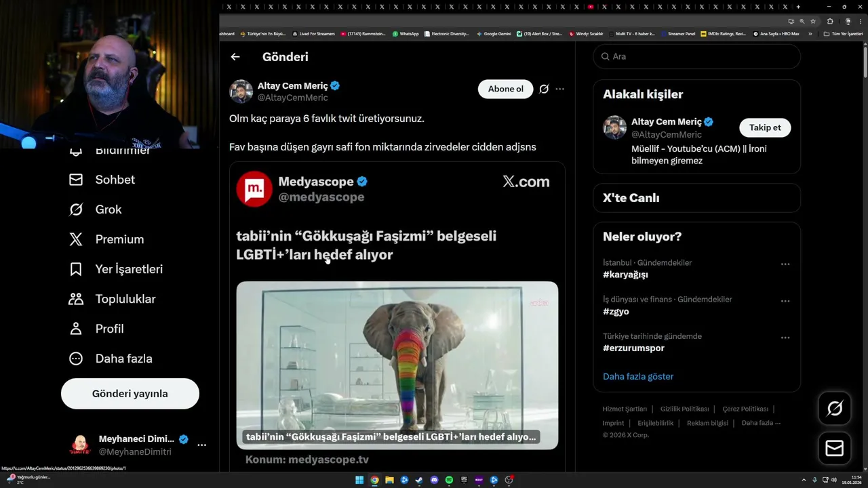Open Reklam bilgisi footer link

pos(707,423)
